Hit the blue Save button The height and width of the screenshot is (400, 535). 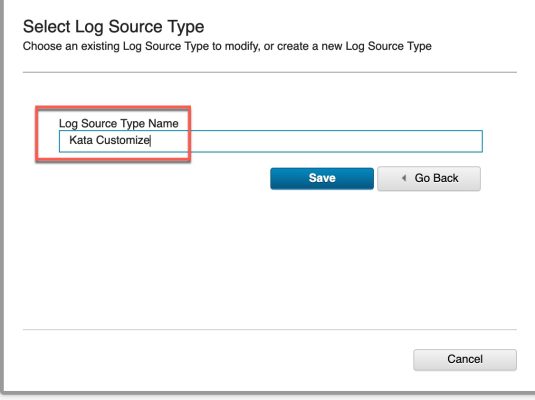click(322, 178)
